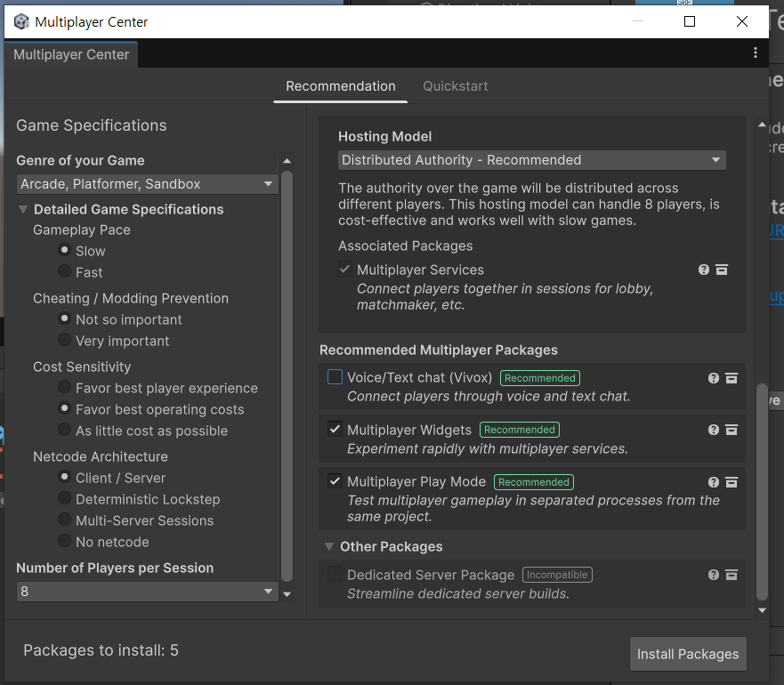Click help icon for Voice/Text chat (Vivox)
Screen dimensions: 784x685
(714, 378)
